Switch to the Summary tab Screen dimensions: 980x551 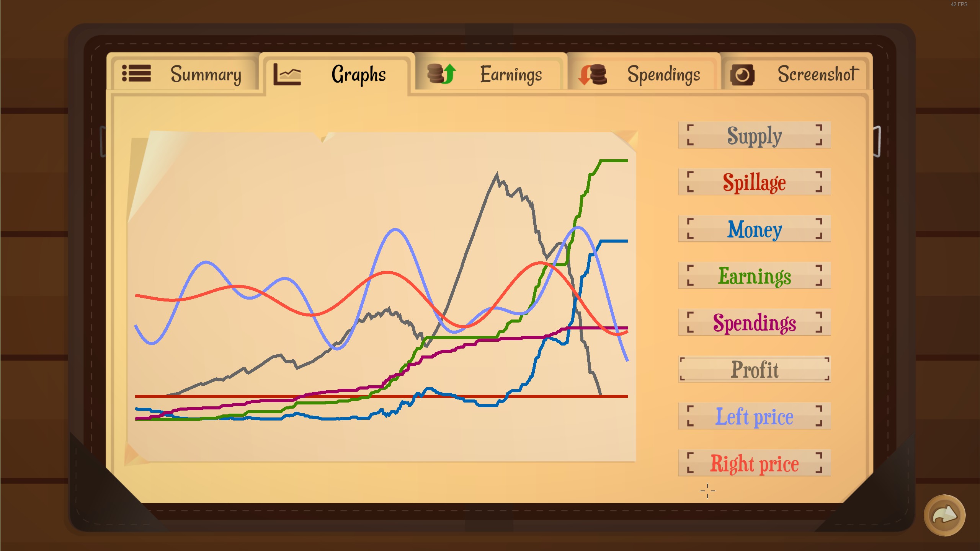click(206, 74)
